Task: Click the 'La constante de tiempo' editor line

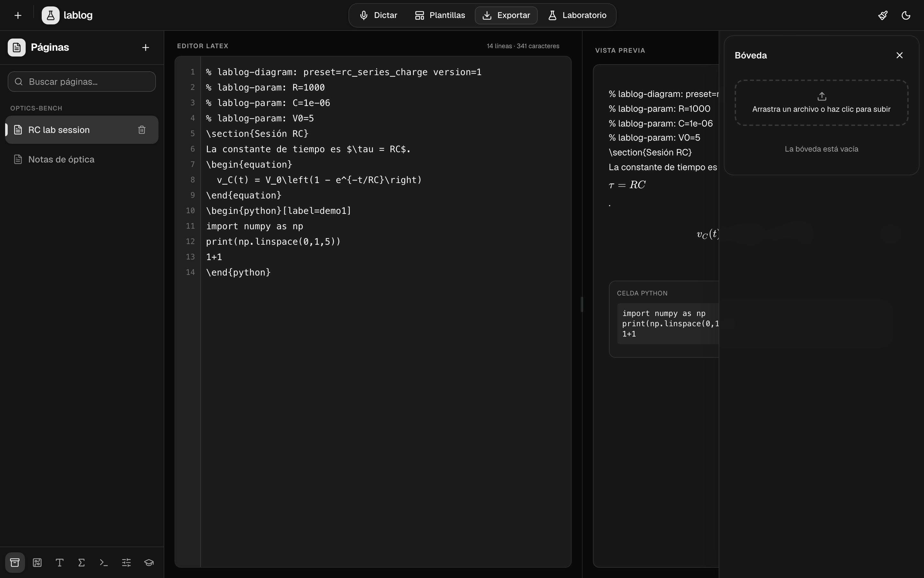Action: pyautogui.click(x=308, y=149)
